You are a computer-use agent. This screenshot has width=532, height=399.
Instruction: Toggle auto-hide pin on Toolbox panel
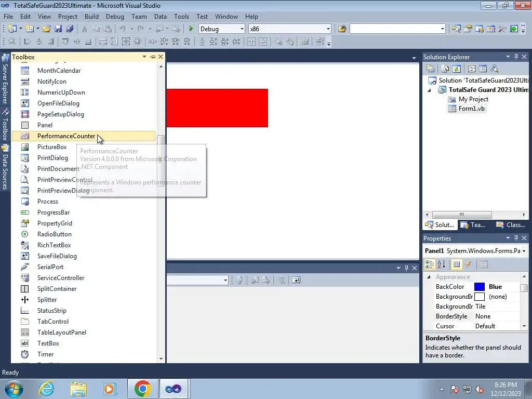tap(153, 57)
